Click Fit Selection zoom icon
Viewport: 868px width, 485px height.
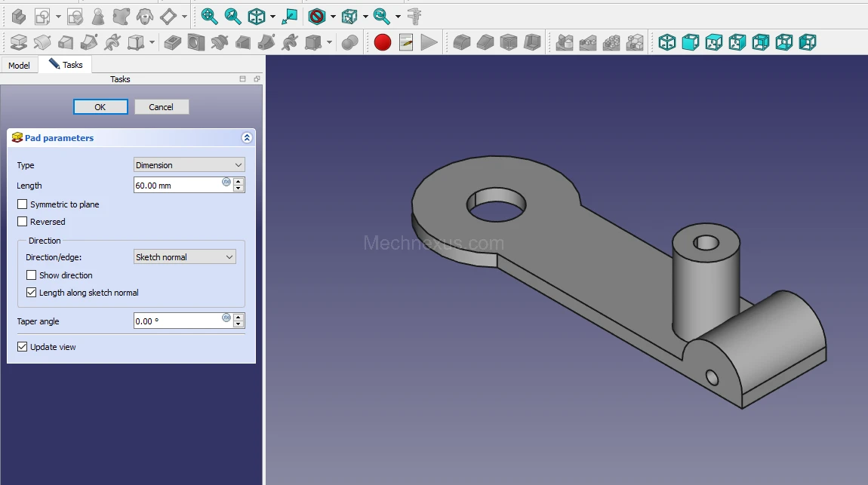click(233, 16)
